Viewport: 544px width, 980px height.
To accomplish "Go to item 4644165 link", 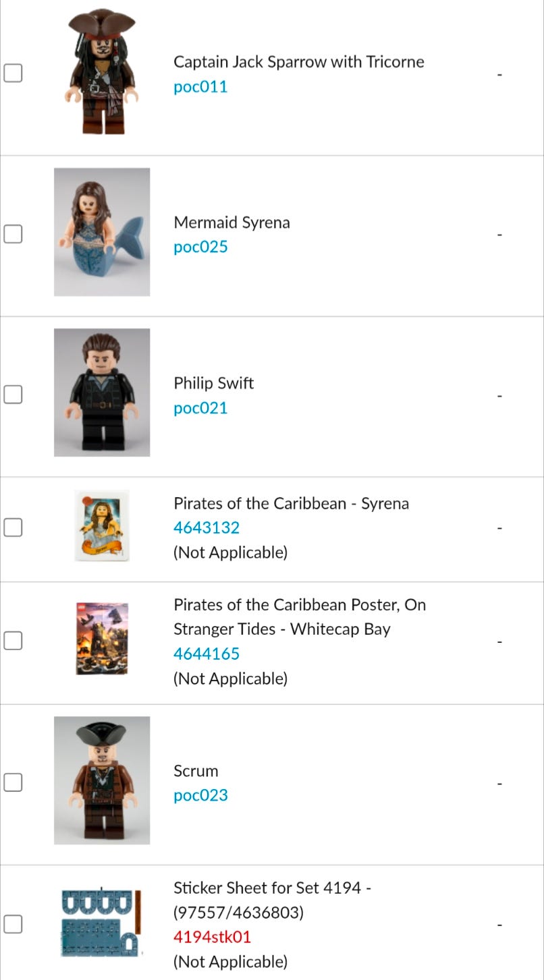I will 207,654.
